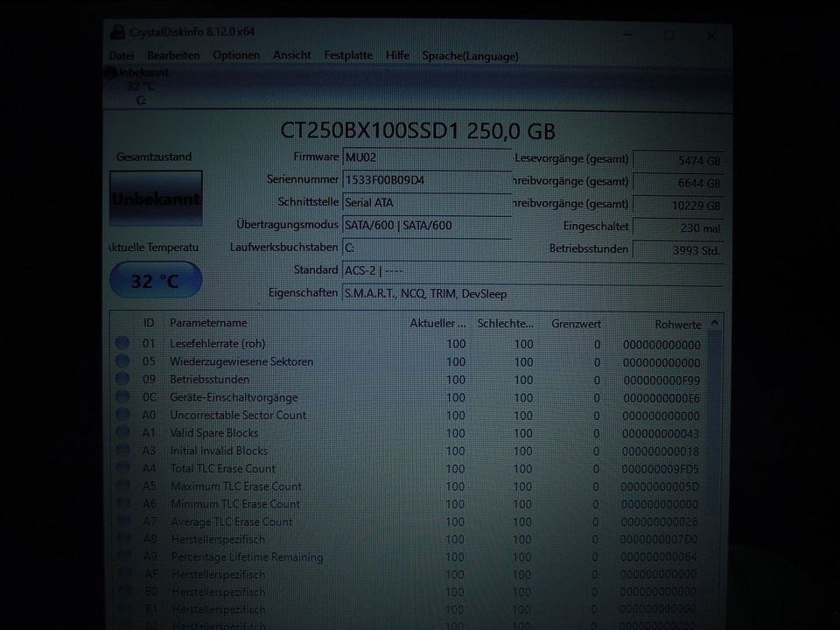Select the Maximum TLC Erase Count parameter name
The width and height of the screenshot is (840, 630).
[x=236, y=486]
